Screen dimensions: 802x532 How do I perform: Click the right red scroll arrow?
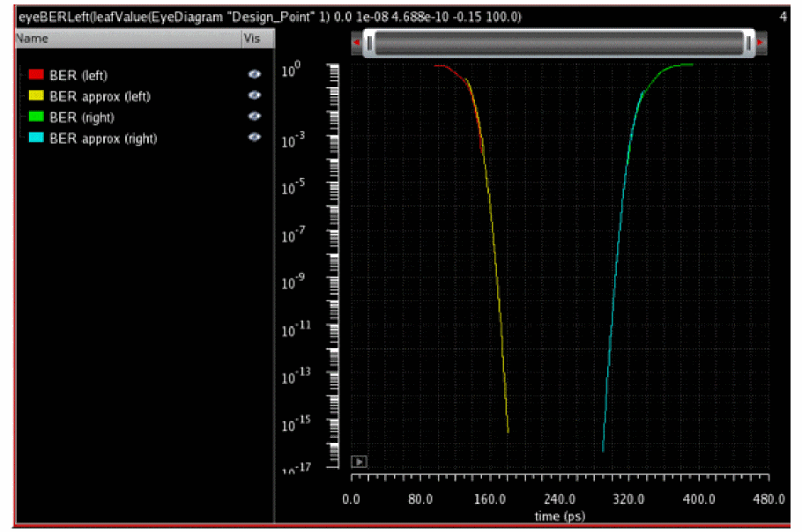click(x=759, y=42)
